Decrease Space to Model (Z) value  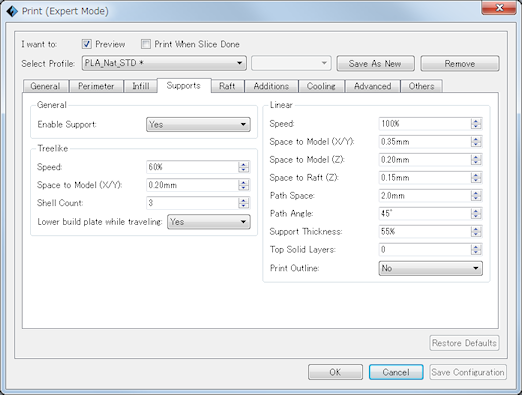(x=476, y=162)
